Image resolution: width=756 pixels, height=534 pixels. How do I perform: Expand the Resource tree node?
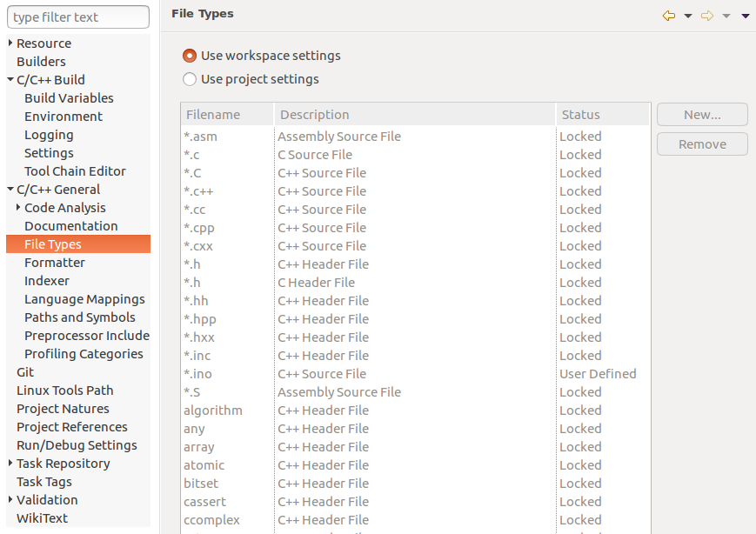point(10,43)
